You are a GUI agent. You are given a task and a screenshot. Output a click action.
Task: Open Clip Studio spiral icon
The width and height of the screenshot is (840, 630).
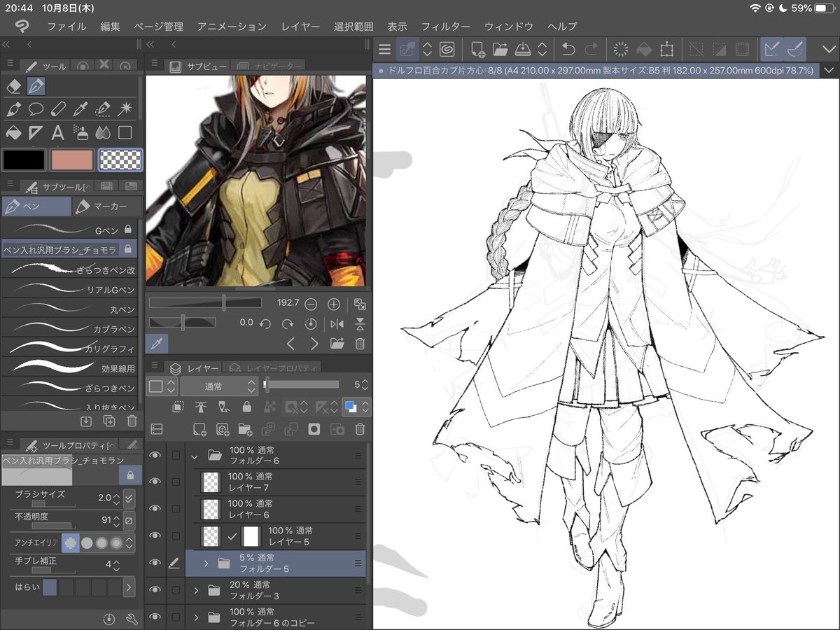tap(447, 49)
